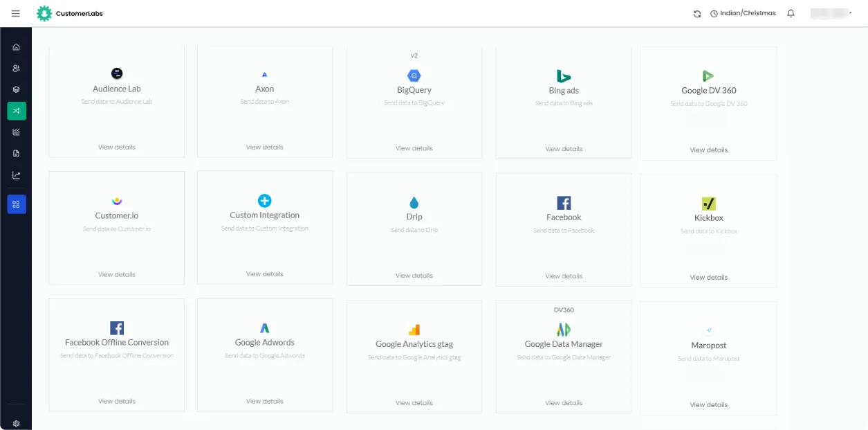View details of Bing ads

pos(564,149)
